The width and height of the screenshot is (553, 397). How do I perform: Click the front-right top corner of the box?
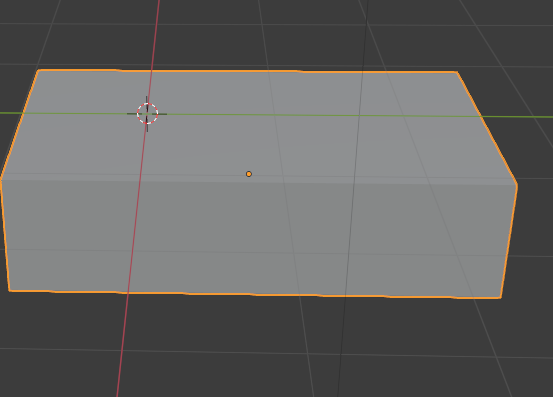(x=517, y=184)
